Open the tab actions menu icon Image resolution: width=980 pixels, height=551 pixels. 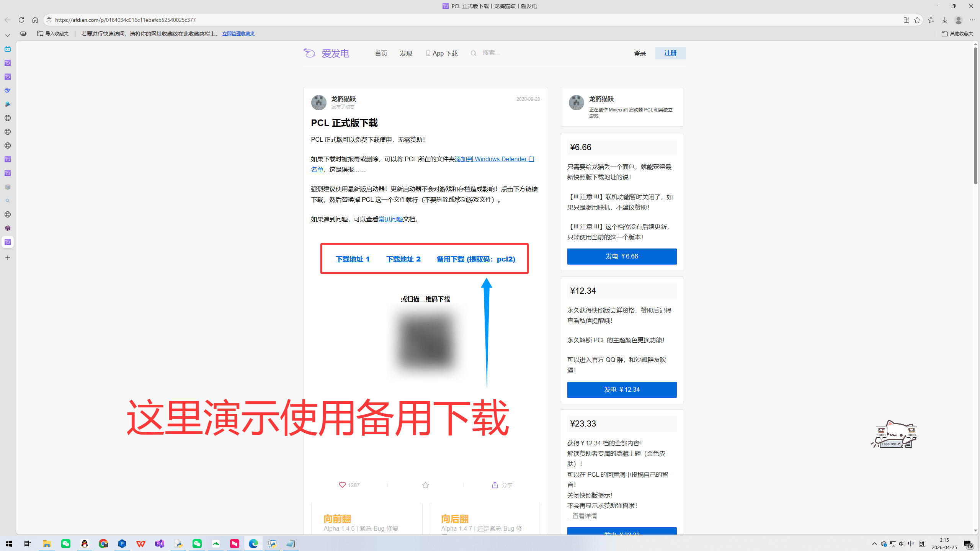point(23,34)
